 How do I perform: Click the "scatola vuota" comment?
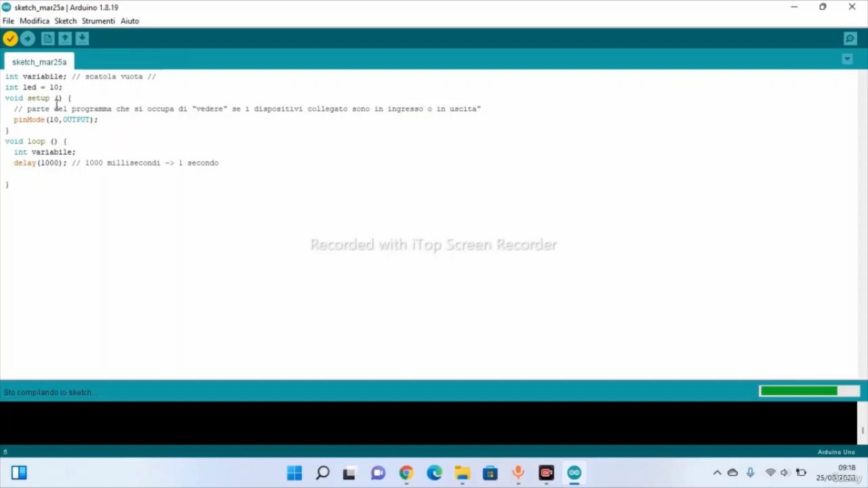[x=114, y=77]
